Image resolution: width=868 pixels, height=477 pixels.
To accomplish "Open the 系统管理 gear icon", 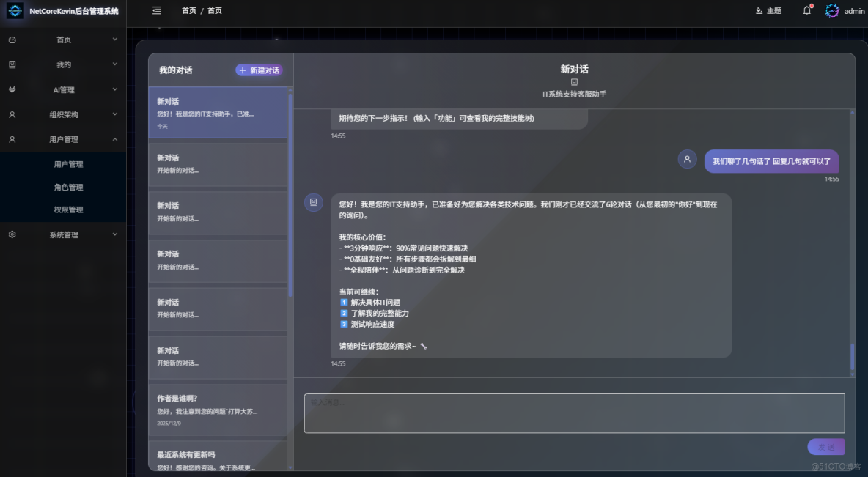I will click(x=11, y=234).
